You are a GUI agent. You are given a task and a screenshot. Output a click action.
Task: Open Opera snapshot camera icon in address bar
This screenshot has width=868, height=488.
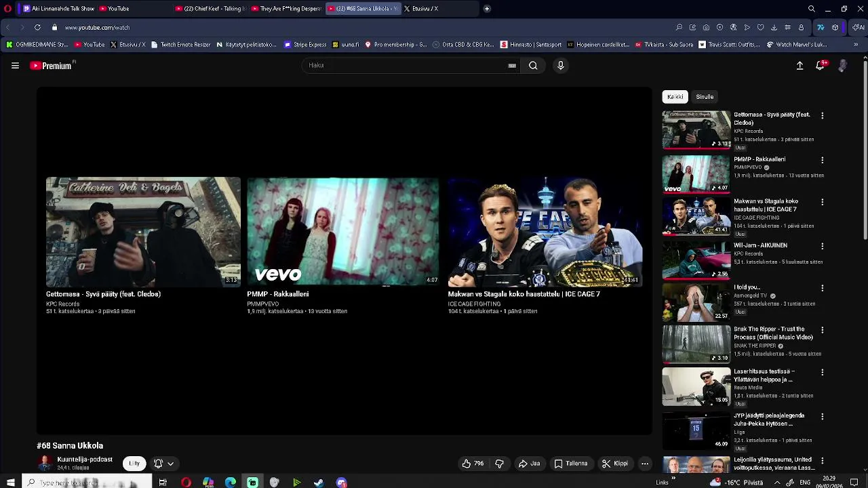[x=706, y=28]
